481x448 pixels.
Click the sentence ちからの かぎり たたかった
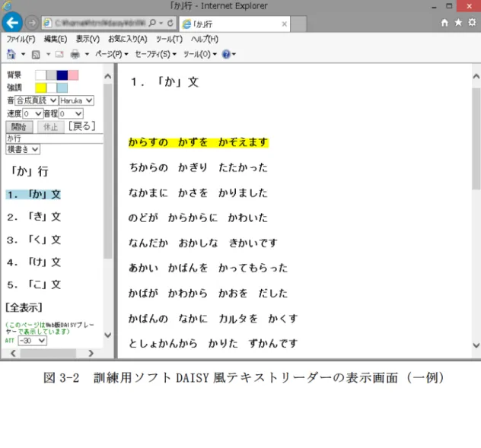tap(198, 168)
